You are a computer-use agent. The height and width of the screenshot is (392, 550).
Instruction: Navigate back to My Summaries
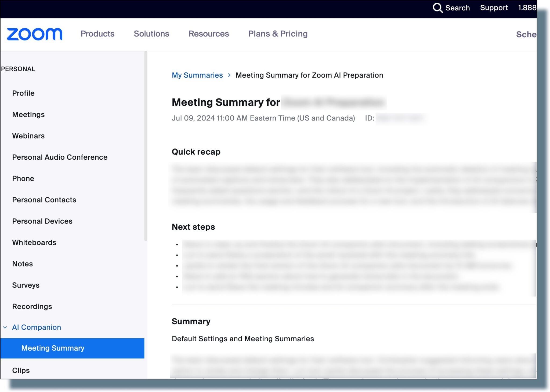click(x=197, y=75)
